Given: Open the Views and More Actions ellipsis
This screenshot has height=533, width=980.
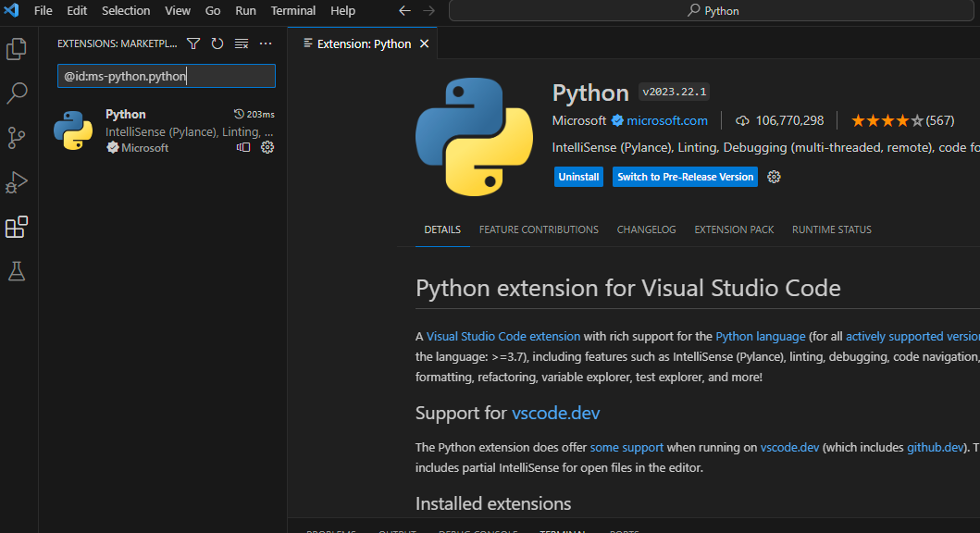Looking at the screenshot, I should click(x=266, y=43).
